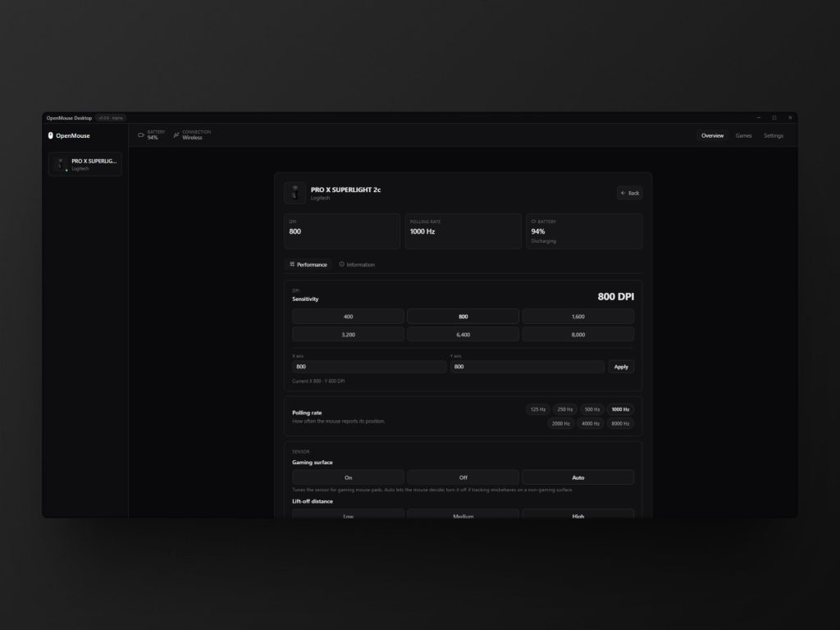Viewport: 840px width, 630px height.
Task: Click the PRO X SUPERLIGHT 2c heading
Action: 345,189
